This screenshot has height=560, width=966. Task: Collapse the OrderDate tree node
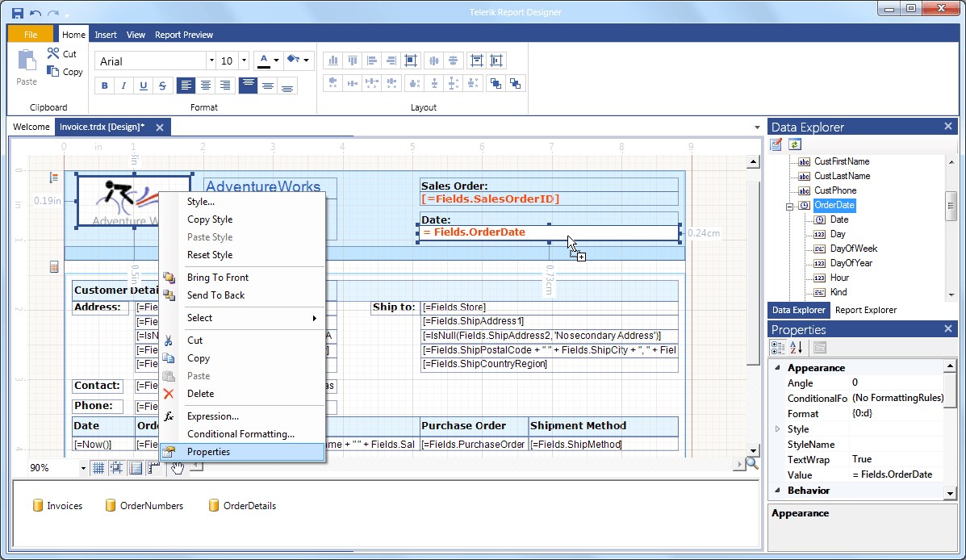point(789,206)
